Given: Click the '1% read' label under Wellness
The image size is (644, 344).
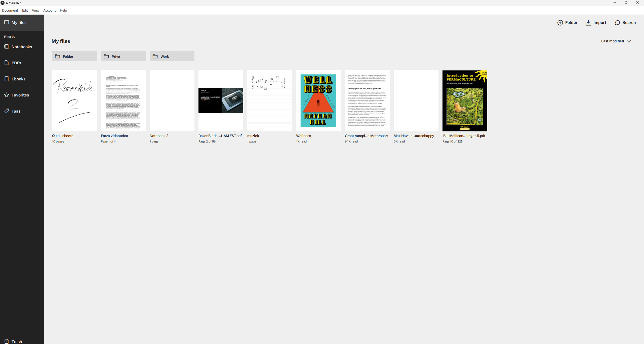Looking at the screenshot, I should (301, 141).
